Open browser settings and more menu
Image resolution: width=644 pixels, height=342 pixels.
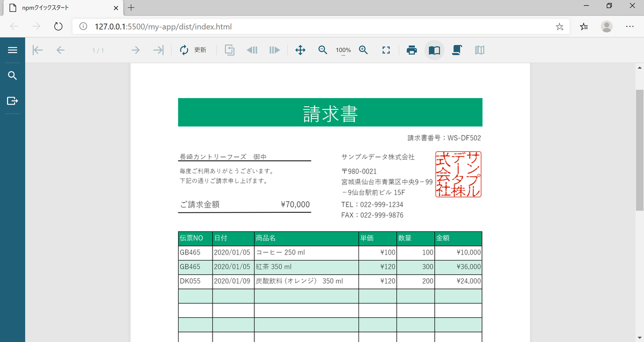[x=630, y=26]
